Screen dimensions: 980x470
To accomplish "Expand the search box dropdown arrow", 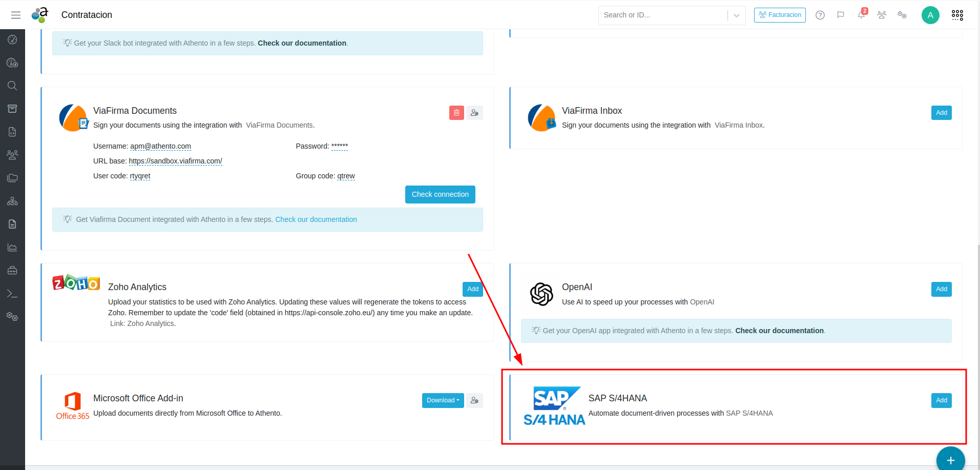I will pos(736,15).
